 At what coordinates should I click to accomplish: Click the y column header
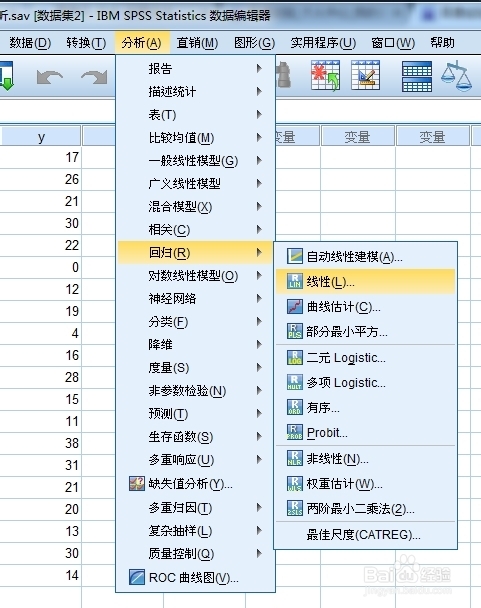coord(41,136)
